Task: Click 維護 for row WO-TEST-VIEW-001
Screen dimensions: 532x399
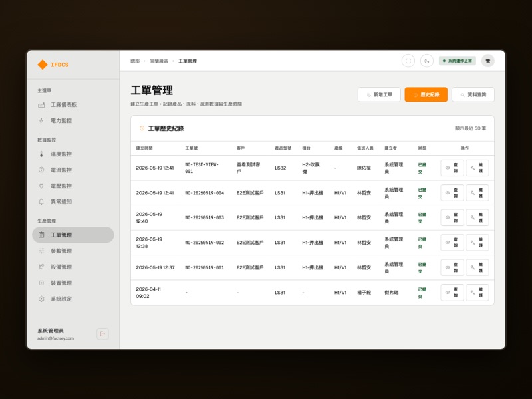Action: [477, 168]
